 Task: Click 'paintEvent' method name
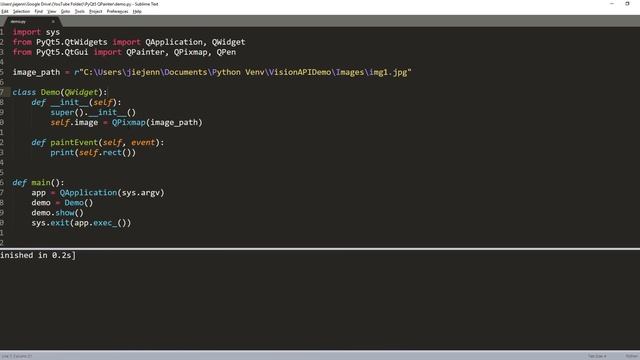pyautogui.click(x=74, y=142)
